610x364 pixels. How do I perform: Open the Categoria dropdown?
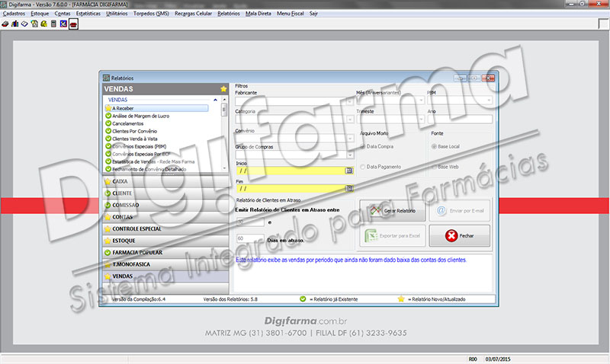(350, 120)
